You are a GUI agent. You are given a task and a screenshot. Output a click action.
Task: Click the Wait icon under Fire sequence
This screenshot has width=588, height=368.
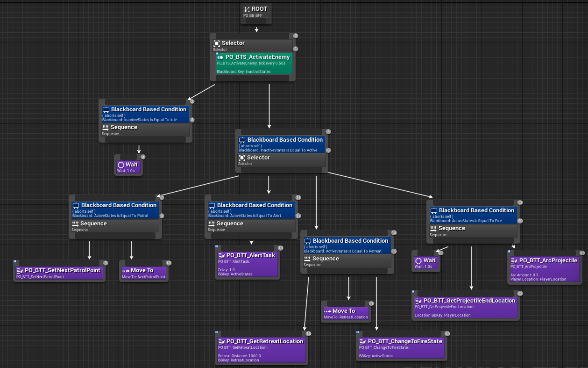[418, 261]
